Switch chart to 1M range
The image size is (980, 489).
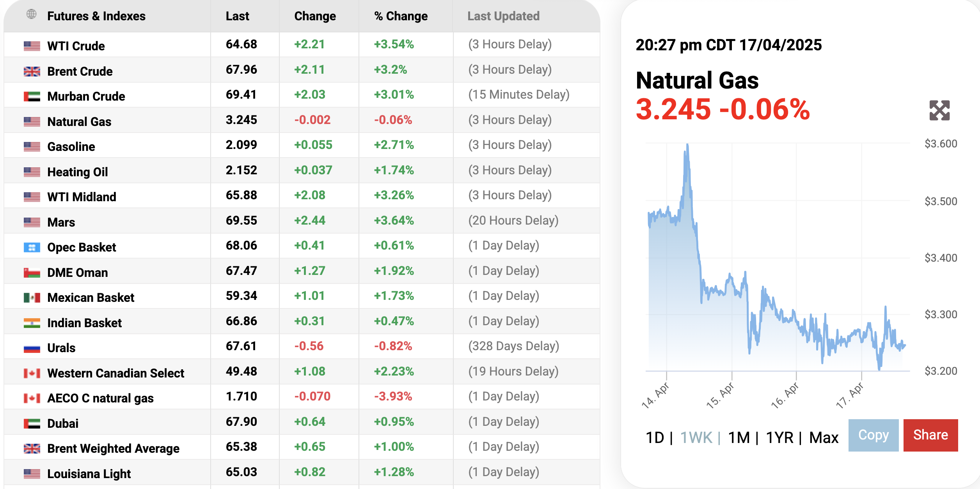point(739,438)
